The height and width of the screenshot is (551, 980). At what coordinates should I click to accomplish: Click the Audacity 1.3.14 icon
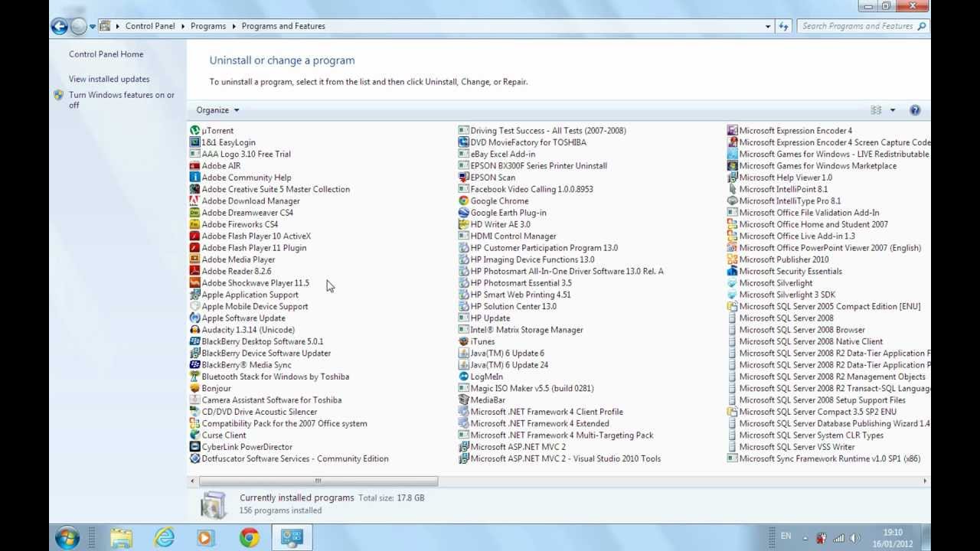(195, 330)
